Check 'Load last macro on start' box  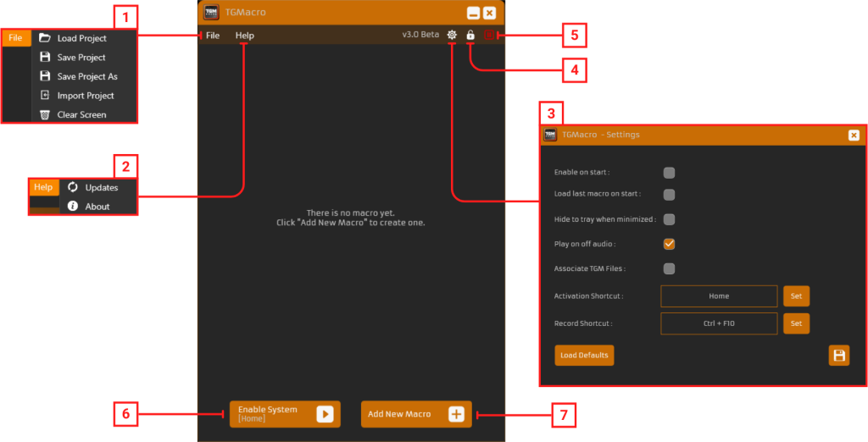pyautogui.click(x=669, y=195)
